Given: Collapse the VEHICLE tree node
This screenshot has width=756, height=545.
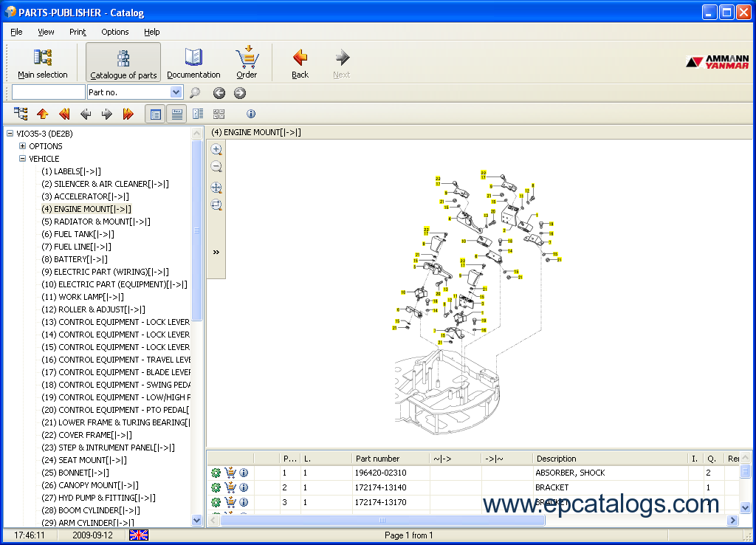Looking at the screenshot, I should coord(22,159).
